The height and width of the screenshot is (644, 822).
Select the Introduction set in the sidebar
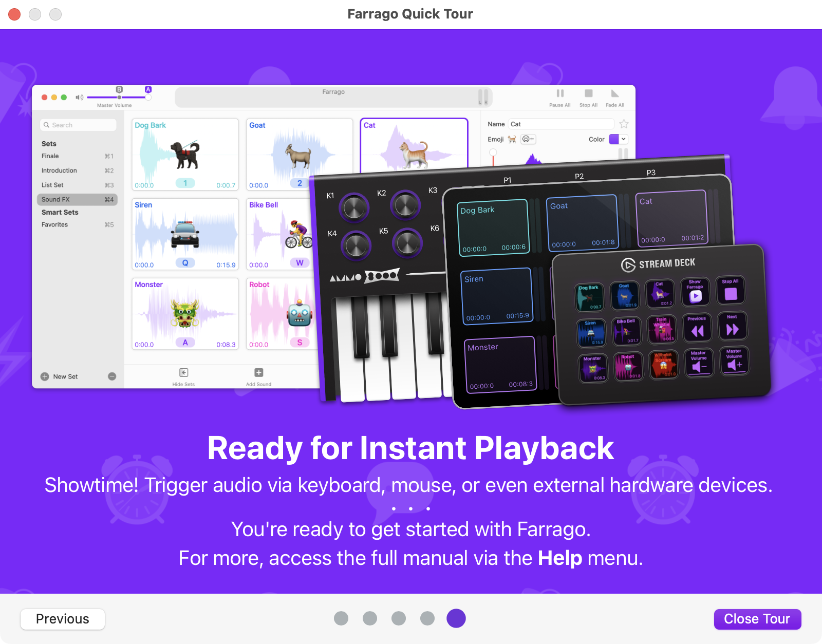(78, 171)
